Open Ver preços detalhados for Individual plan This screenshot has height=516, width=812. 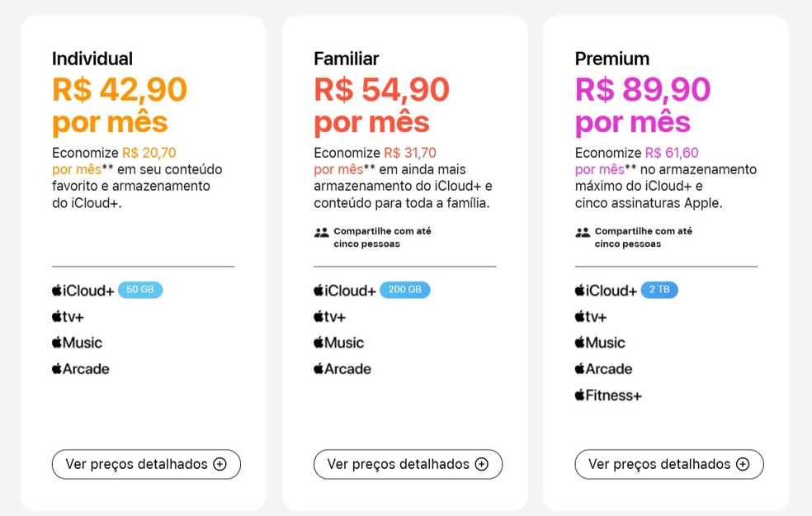tap(146, 464)
